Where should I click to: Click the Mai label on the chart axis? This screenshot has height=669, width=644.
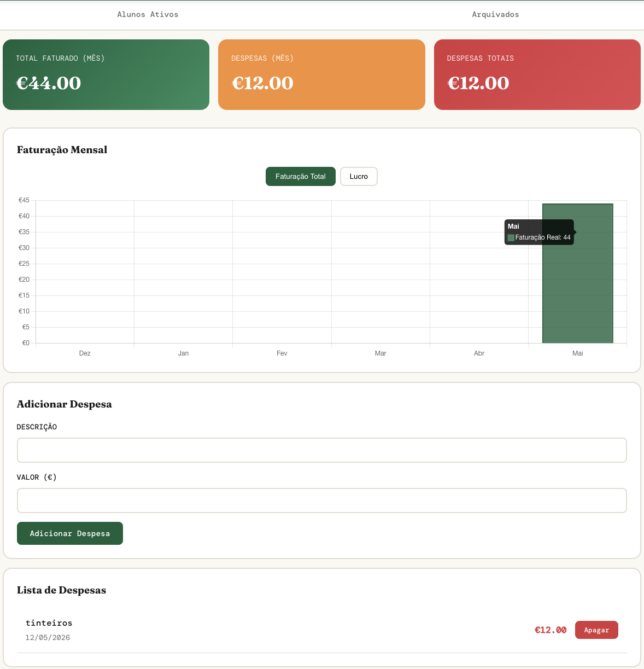click(578, 353)
